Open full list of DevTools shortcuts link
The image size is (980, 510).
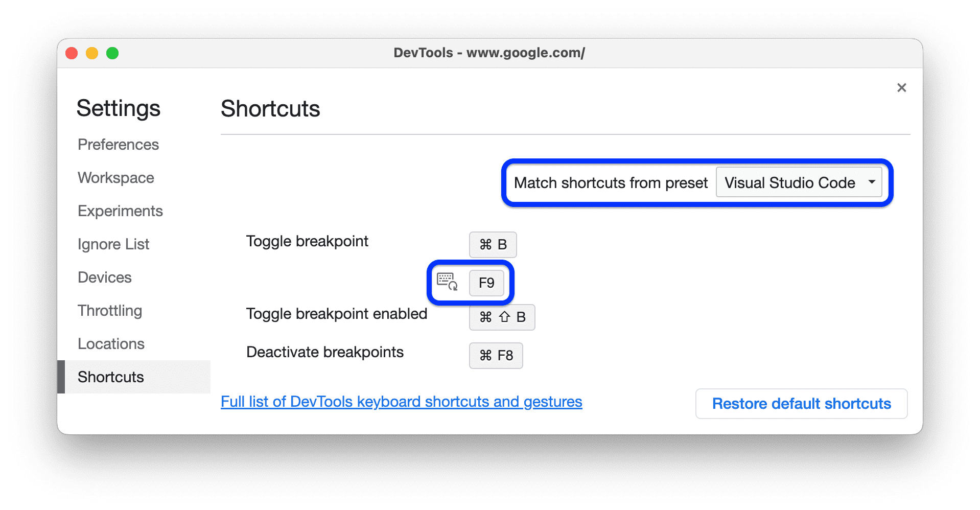click(401, 402)
